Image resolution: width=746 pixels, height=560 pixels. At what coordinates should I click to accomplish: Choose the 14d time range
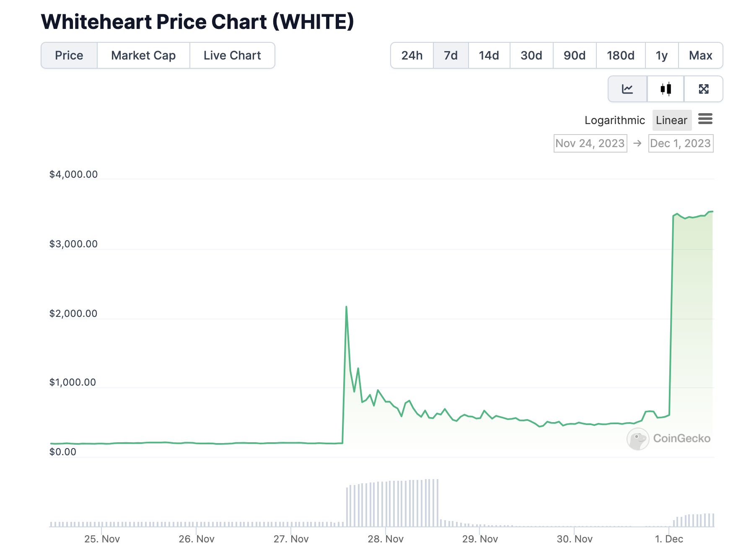pyautogui.click(x=489, y=55)
